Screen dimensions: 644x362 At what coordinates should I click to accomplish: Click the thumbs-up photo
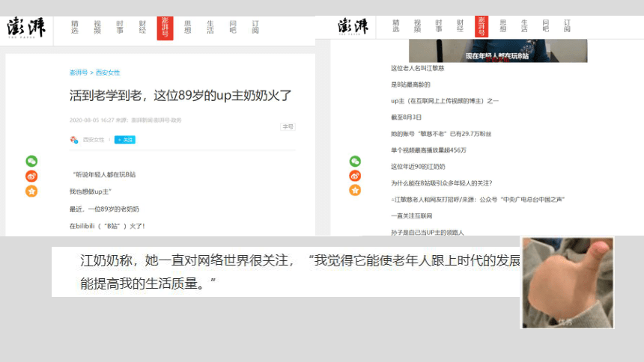click(568, 283)
